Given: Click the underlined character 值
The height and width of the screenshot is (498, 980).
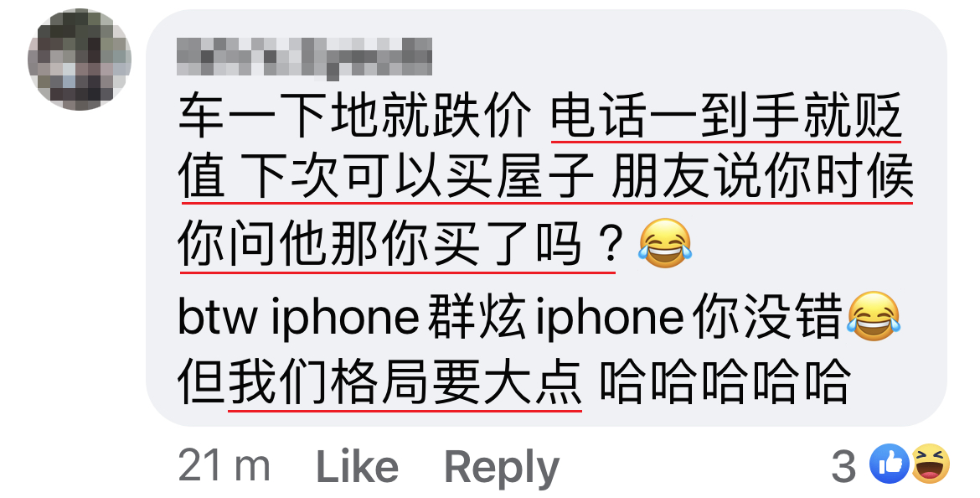Looking at the screenshot, I should (x=201, y=178).
